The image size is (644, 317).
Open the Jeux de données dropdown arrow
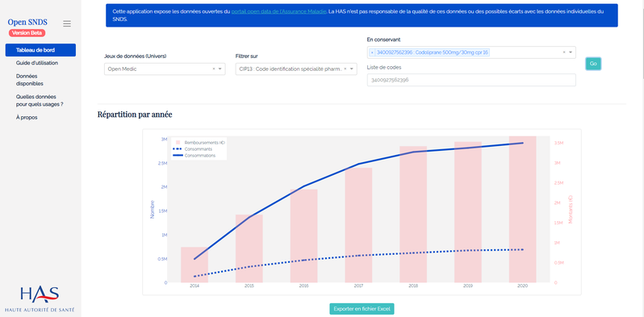coord(220,69)
